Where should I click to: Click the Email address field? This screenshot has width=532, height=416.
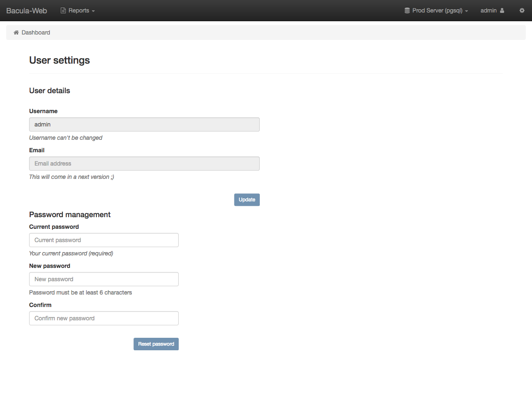[x=144, y=163]
